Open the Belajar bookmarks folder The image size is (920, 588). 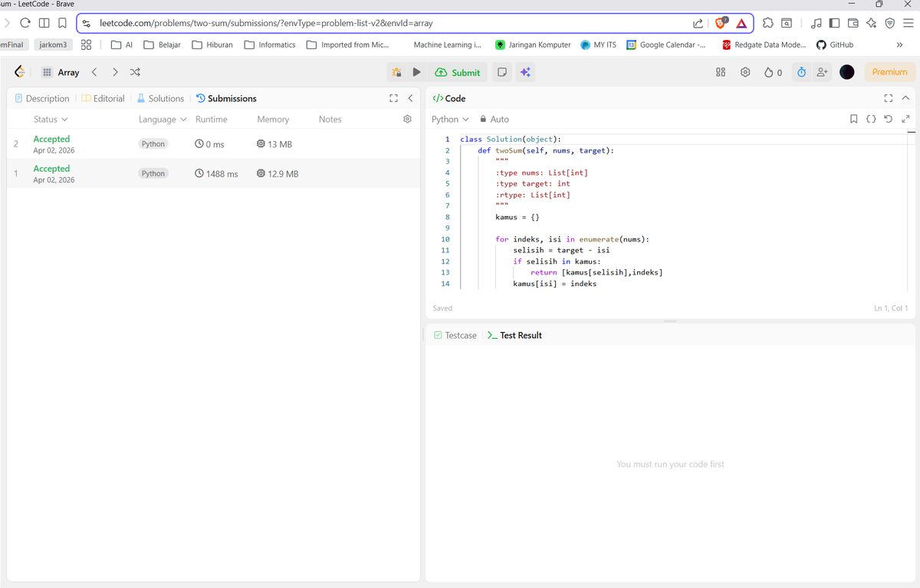pyautogui.click(x=163, y=45)
